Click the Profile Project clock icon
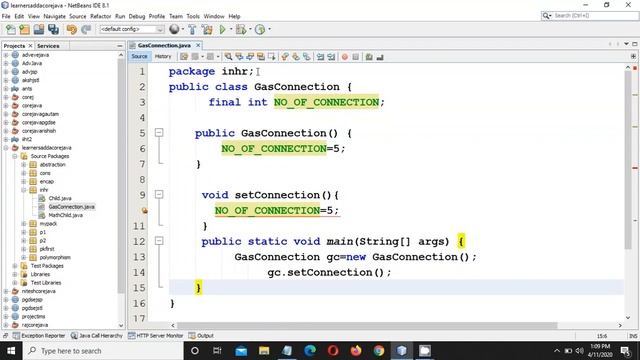Screen dimensions: 640x360 tap(260, 29)
